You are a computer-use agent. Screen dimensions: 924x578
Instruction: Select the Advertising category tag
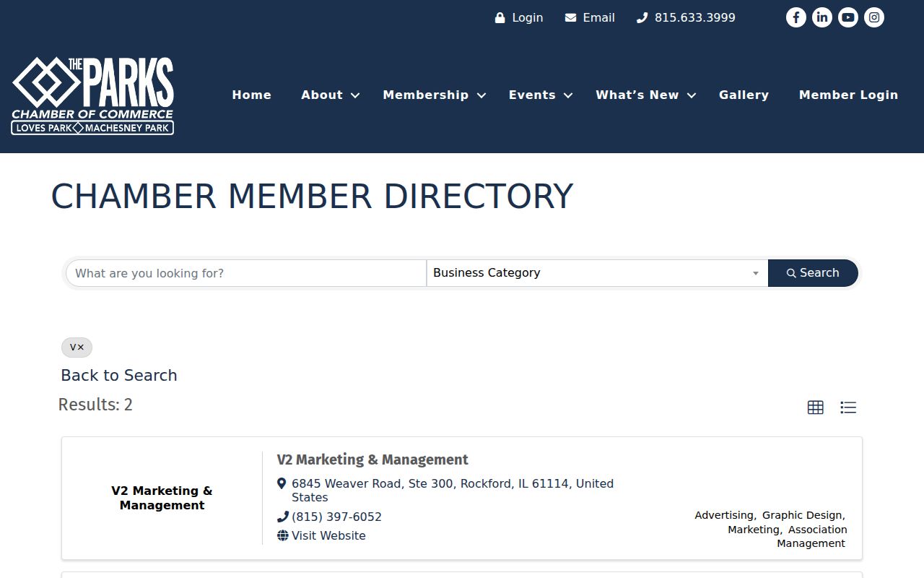(724, 515)
